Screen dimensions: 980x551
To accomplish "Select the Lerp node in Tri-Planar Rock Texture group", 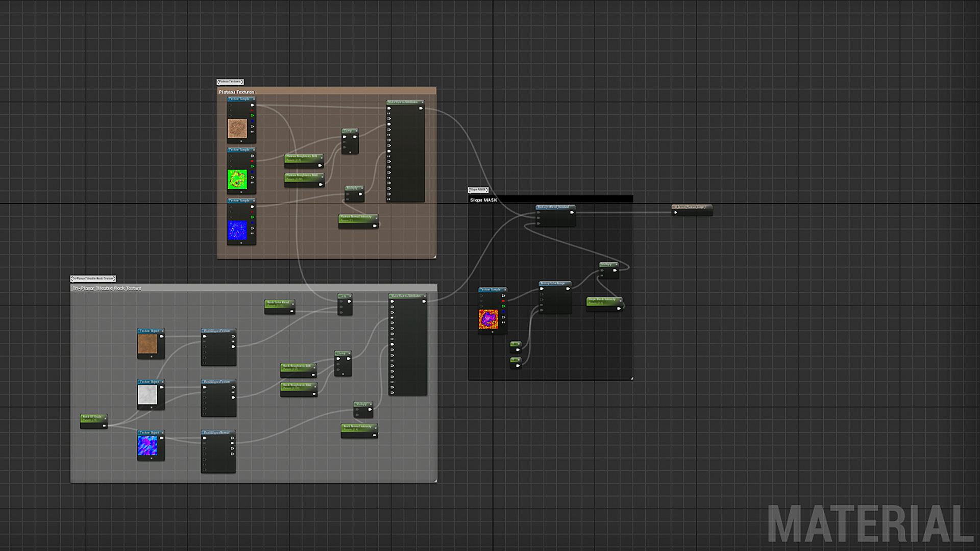I will pos(344,296).
